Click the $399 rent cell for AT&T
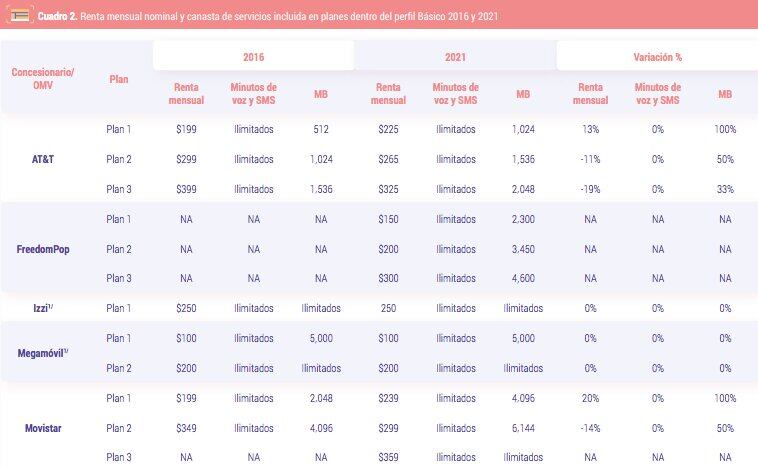The width and height of the screenshot is (758, 467). [187, 189]
